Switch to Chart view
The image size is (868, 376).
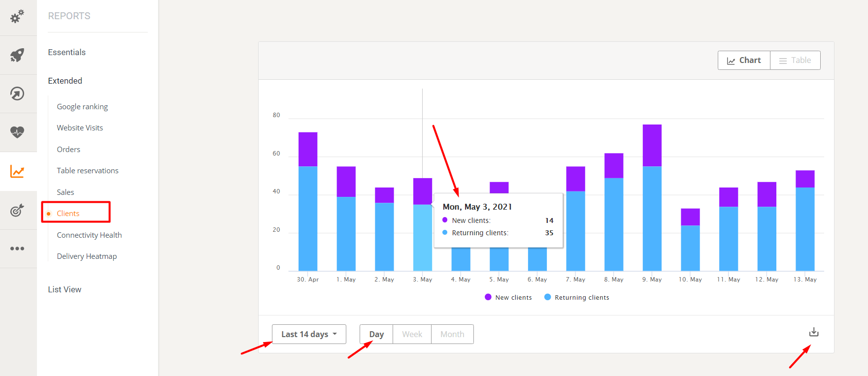[744, 60]
